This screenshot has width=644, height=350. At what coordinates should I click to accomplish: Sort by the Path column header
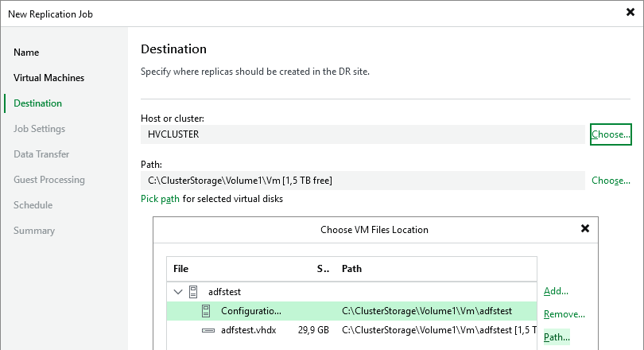coord(351,269)
